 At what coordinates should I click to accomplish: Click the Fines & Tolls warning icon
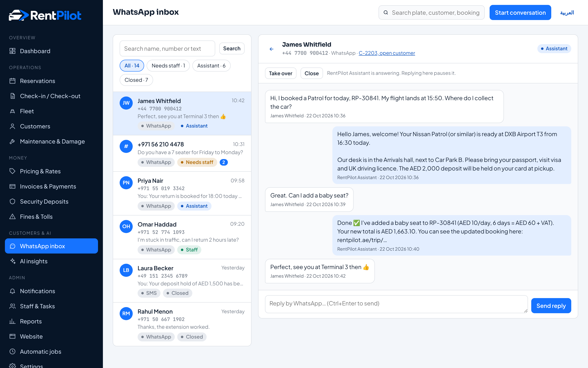[12, 217]
